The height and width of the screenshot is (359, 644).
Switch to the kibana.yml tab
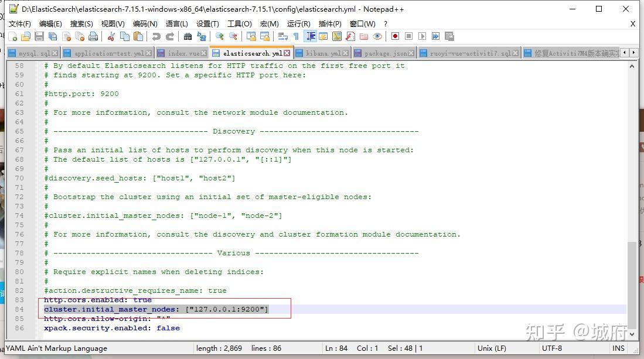tap(323, 53)
